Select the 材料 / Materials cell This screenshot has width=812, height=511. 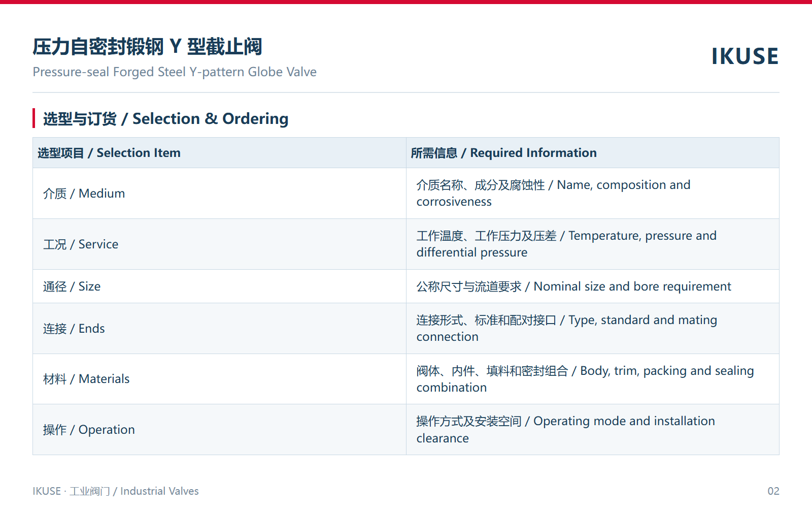tap(219, 379)
